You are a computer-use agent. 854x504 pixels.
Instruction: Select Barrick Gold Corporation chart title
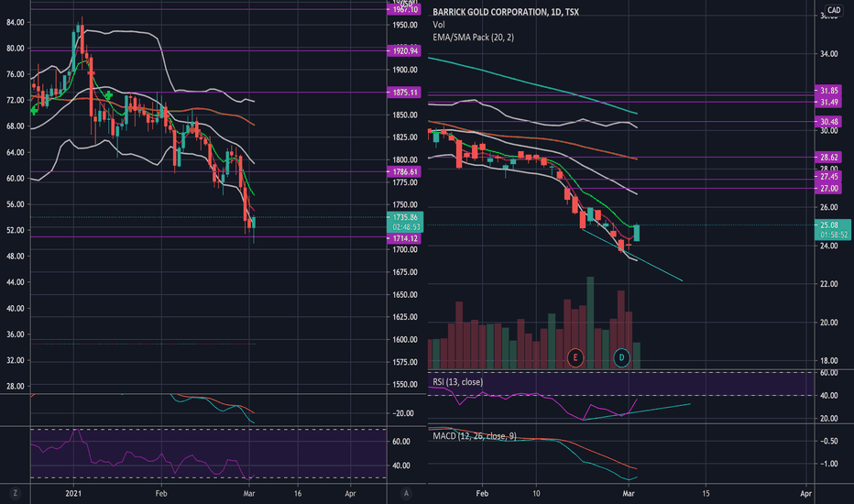tap(506, 12)
